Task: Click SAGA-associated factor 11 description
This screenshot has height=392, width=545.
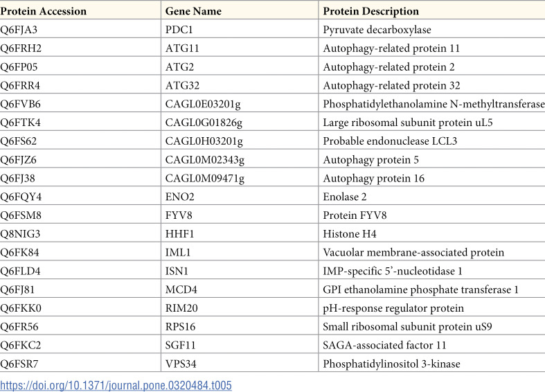Action: tap(384, 345)
